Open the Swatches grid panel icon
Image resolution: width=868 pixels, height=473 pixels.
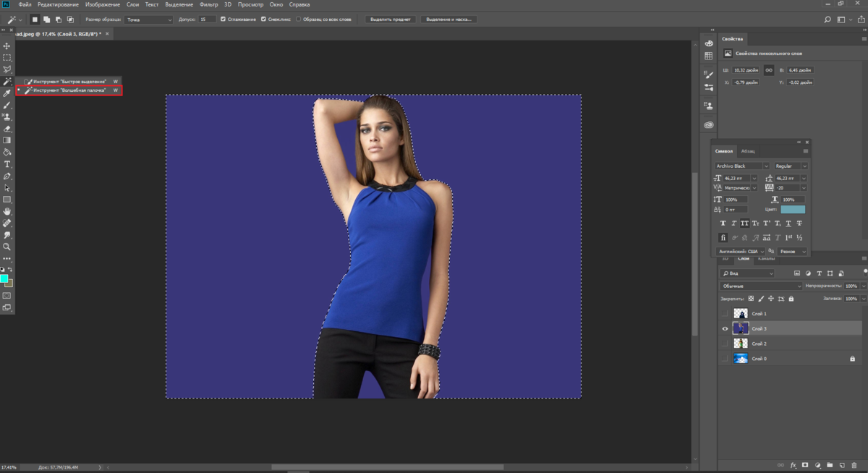[x=708, y=56]
